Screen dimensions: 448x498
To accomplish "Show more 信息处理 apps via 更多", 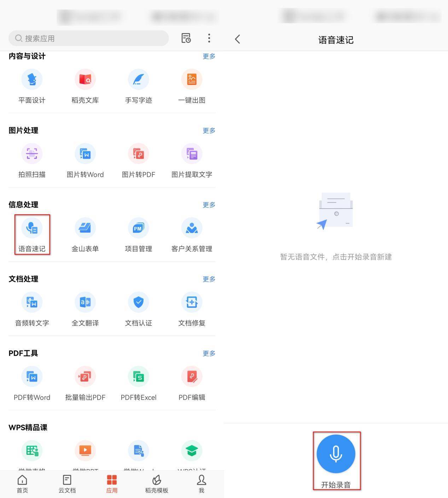I will (x=209, y=205).
